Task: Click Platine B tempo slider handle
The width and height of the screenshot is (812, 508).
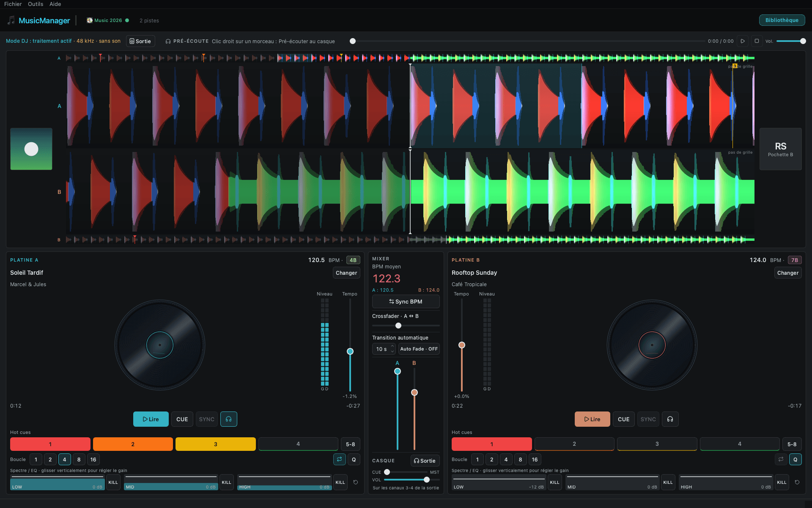Action: [x=462, y=345]
